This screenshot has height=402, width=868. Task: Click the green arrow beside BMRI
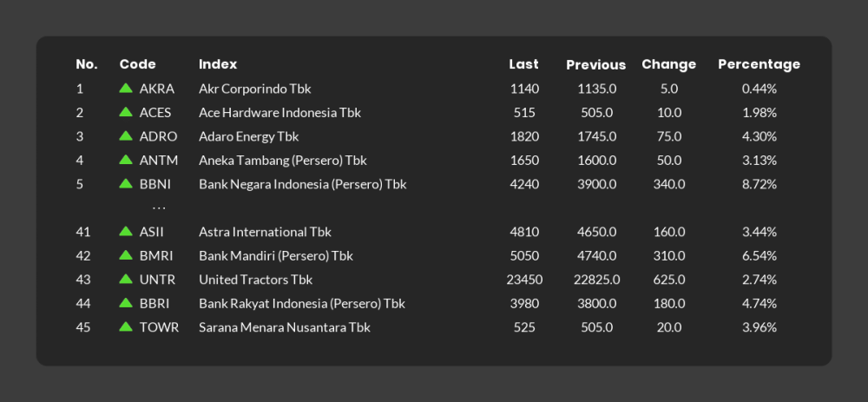(126, 254)
